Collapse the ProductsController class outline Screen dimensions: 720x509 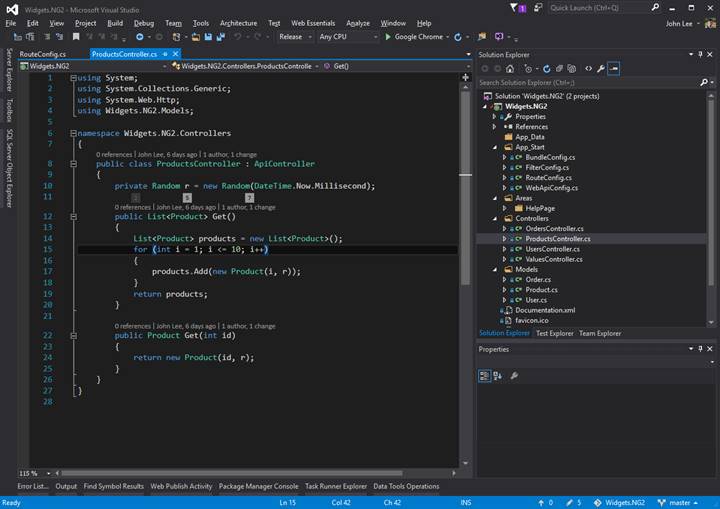pos(73,164)
